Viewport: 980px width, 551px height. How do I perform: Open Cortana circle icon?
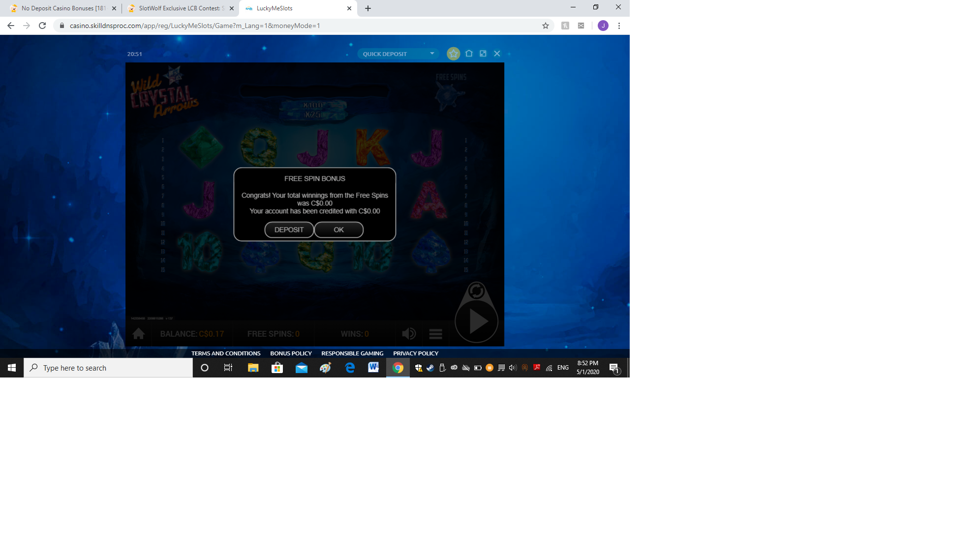coord(205,368)
